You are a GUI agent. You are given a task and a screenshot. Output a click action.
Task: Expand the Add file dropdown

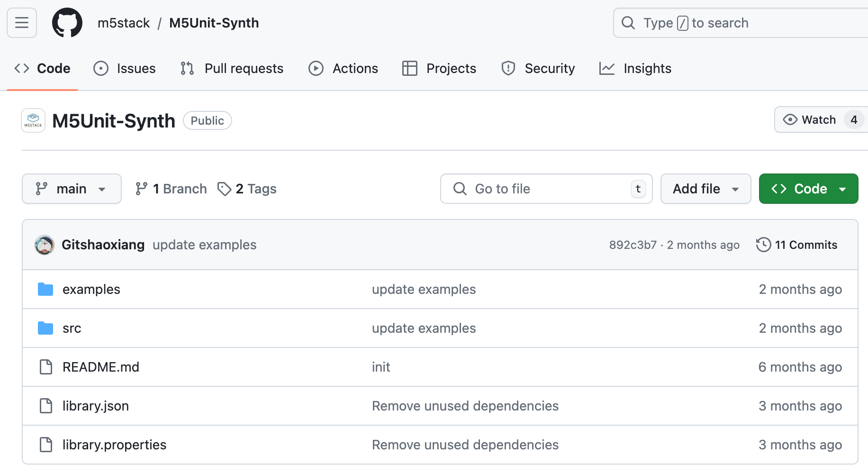[x=705, y=189]
